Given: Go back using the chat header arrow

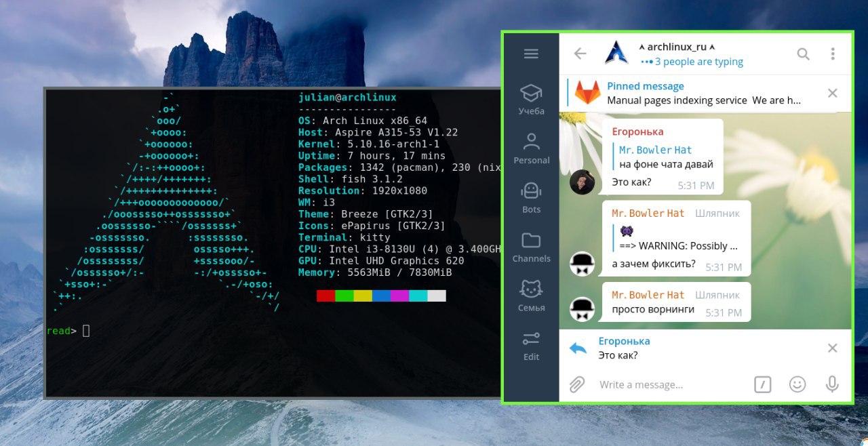Looking at the screenshot, I should (580, 54).
